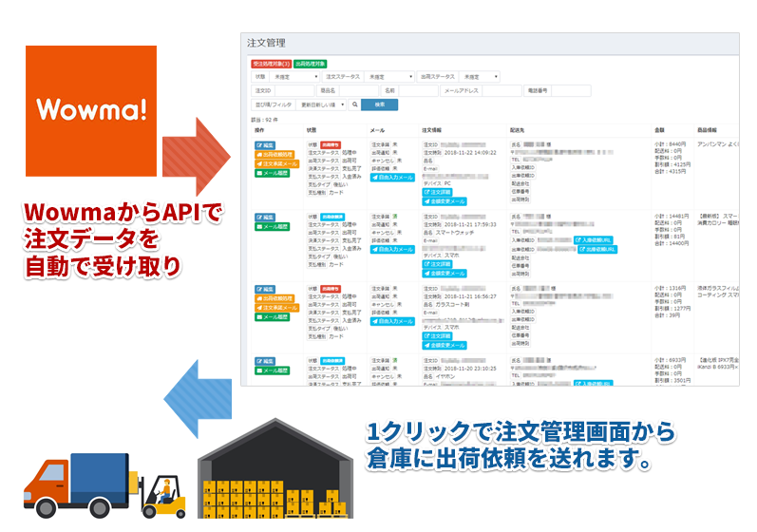Send 注文承諾メール for the 2018-11-22 order
757x532 pixels.
click(x=276, y=163)
